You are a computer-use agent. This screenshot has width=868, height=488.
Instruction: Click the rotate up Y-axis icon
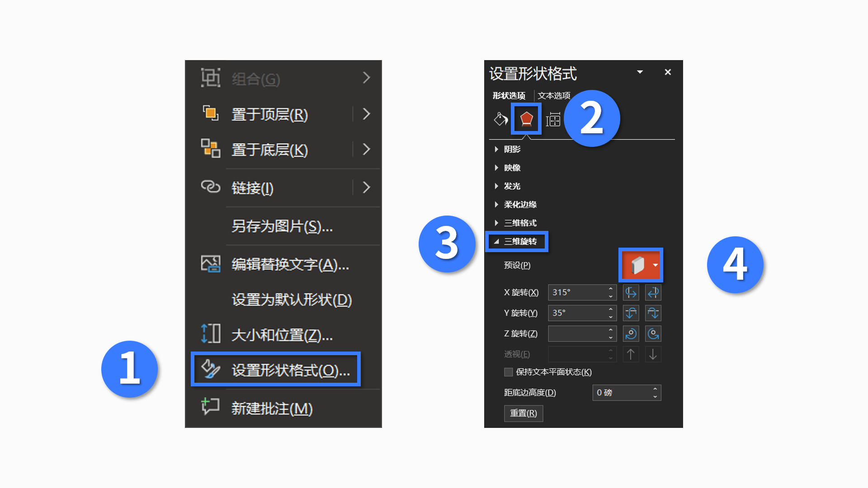click(631, 313)
